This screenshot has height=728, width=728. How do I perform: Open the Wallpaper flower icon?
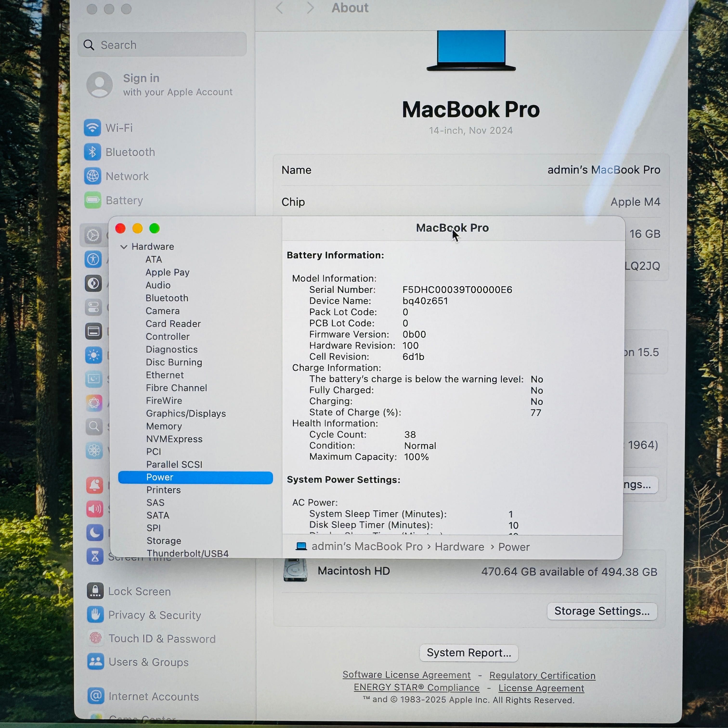[x=94, y=450]
